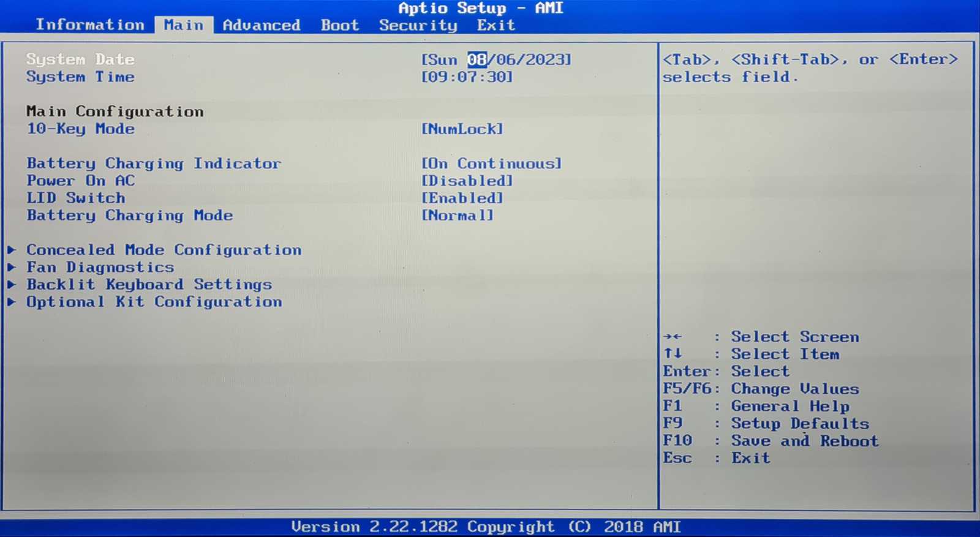
Task: Click the year 2023 in System Date
Action: pos(546,59)
